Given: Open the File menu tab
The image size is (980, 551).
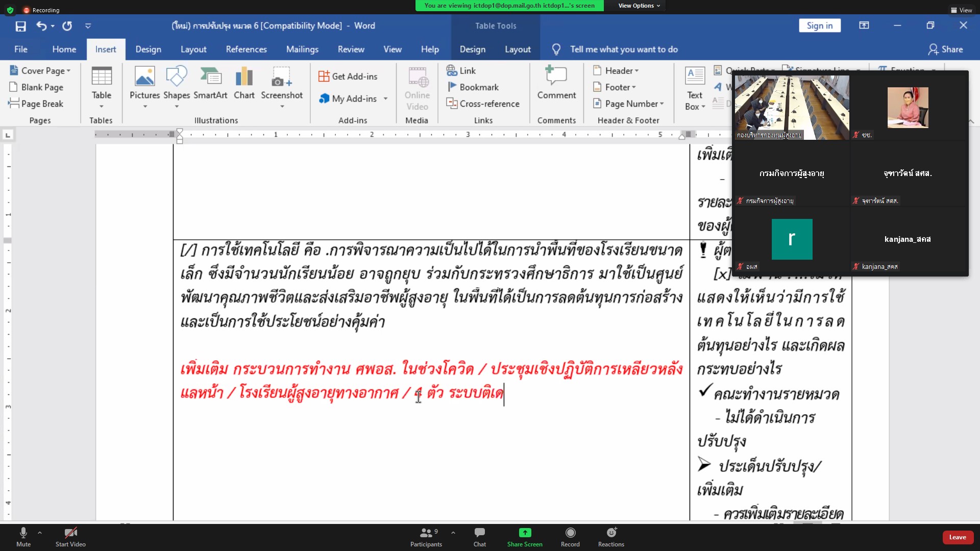Looking at the screenshot, I should [21, 49].
